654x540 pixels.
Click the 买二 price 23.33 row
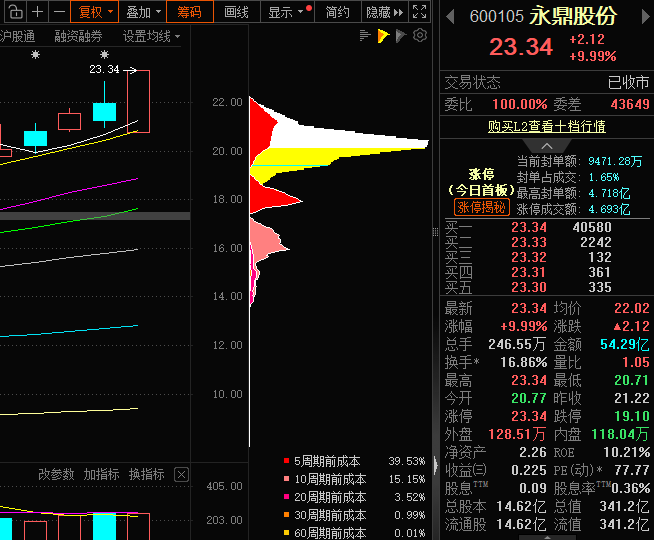[528, 242]
